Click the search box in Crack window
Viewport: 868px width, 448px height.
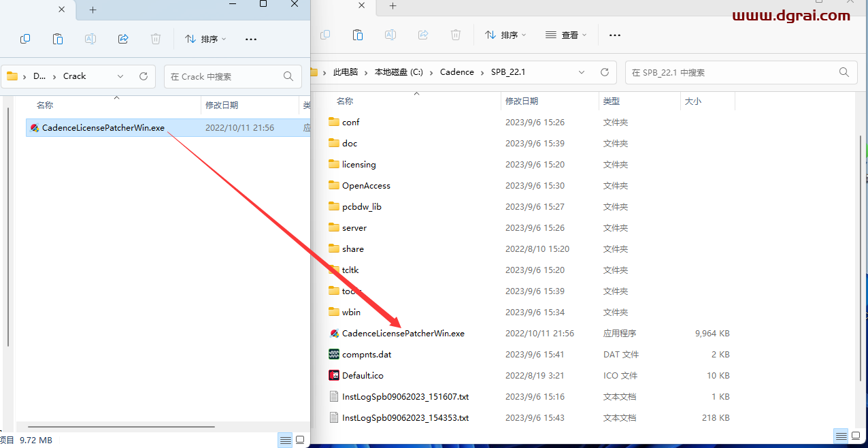233,76
